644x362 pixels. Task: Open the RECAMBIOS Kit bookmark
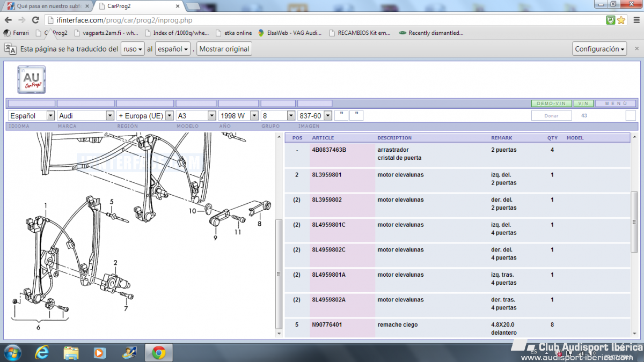360,33
